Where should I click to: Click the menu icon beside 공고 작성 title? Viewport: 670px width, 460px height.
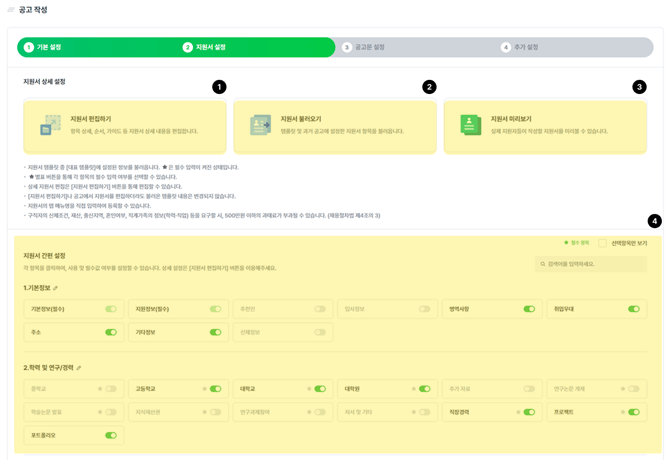coord(11,10)
